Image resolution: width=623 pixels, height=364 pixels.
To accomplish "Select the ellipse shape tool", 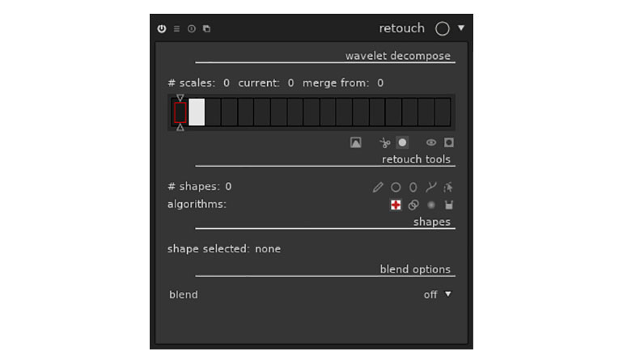I will (413, 187).
